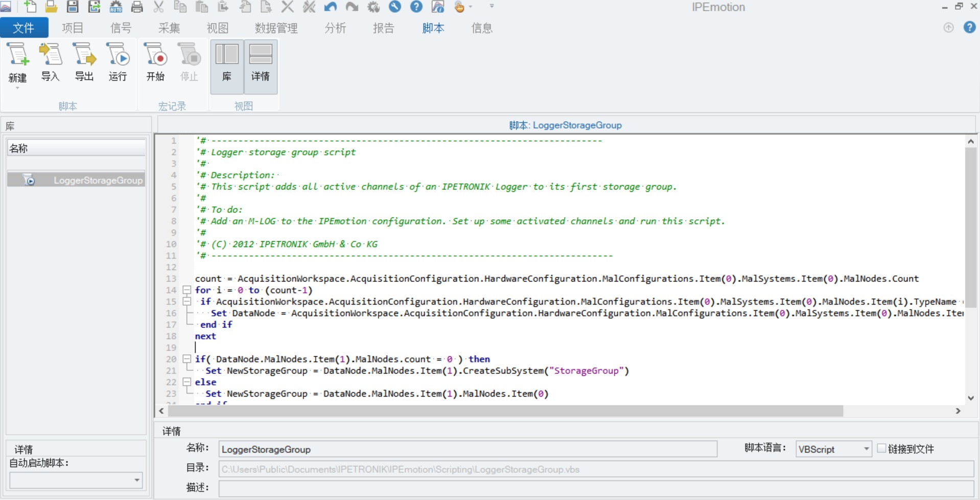
Task: Open the 脚本语言 VBScript dropdown
Action: 866,449
